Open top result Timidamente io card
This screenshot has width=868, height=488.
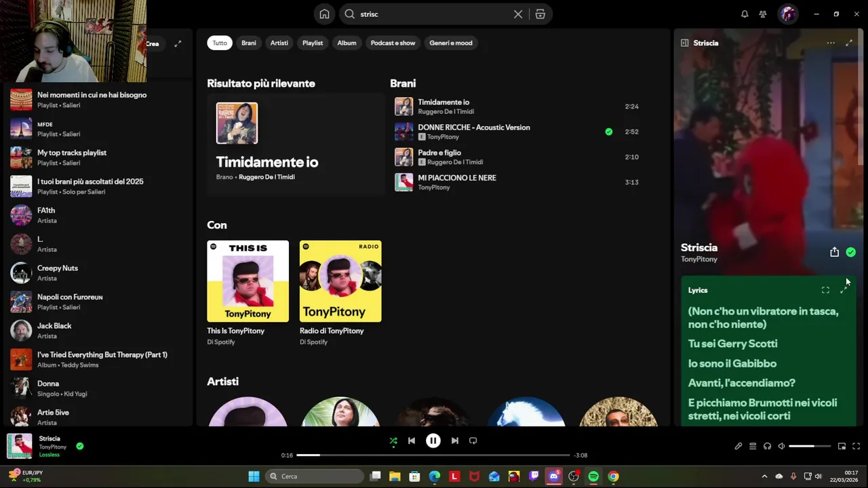coord(295,144)
